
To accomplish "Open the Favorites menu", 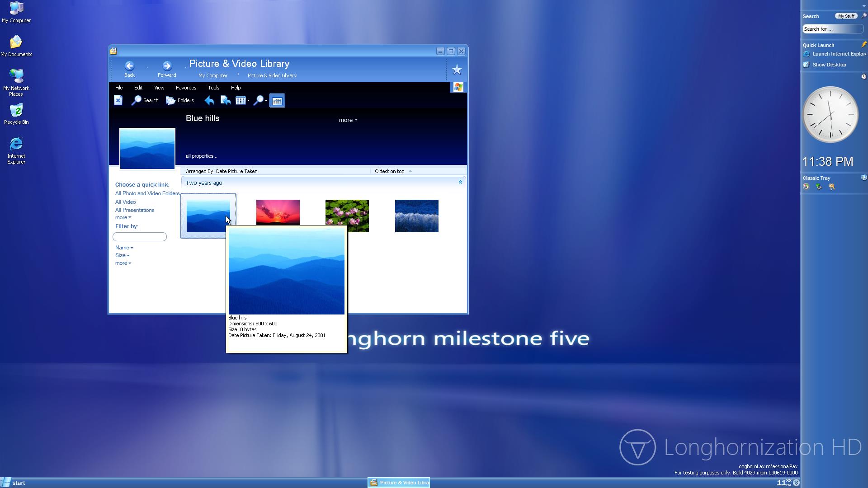I will [186, 88].
